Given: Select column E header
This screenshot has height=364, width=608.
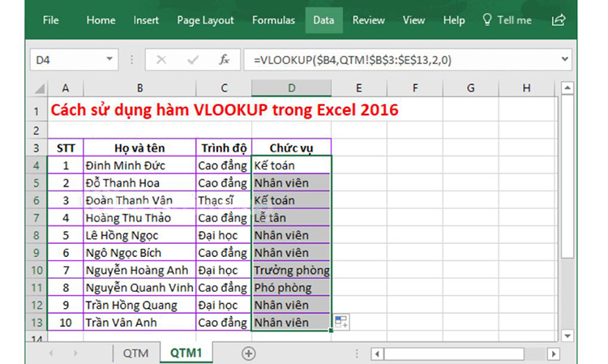Looking at the screenshot, I should click(x=359, y=88).
